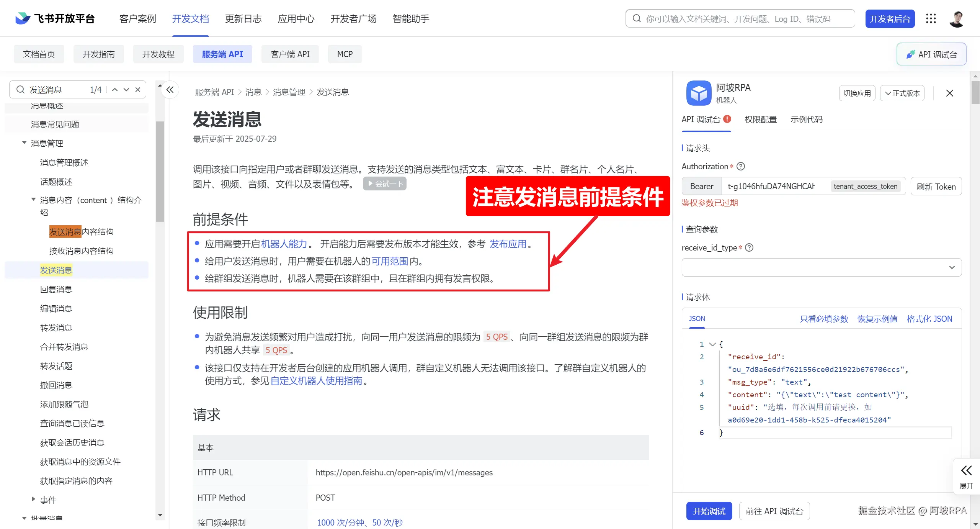Switch to the 权限配置 tab
The width and height of the screenshot is (980, 529).
point(760,120)
